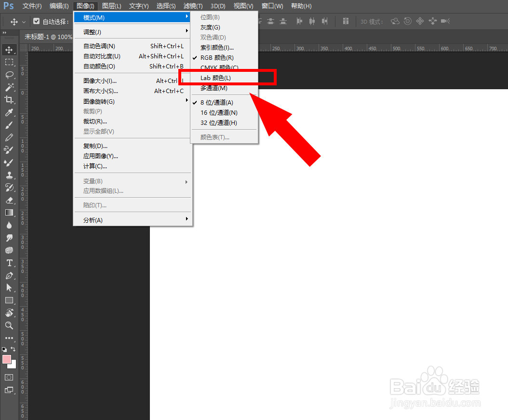Image resolution: width=508 pixels, height=420 pixels.
Task: Select the Lasso tool
Action: click(x=9, y=75)
